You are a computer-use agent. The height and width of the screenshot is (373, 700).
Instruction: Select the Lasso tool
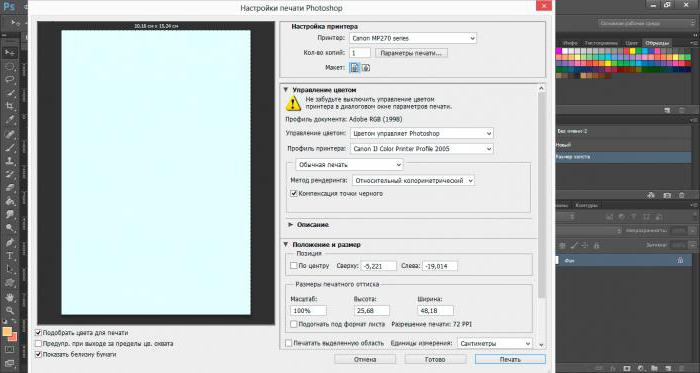click(10, 80)
